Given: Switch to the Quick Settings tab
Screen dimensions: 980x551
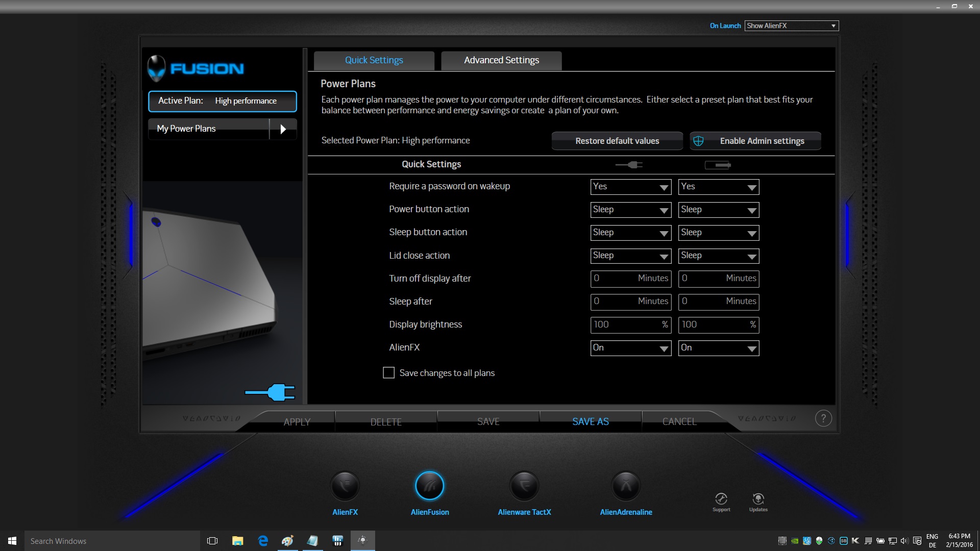Looking at the screenshot, I should [x=374, y=60].
